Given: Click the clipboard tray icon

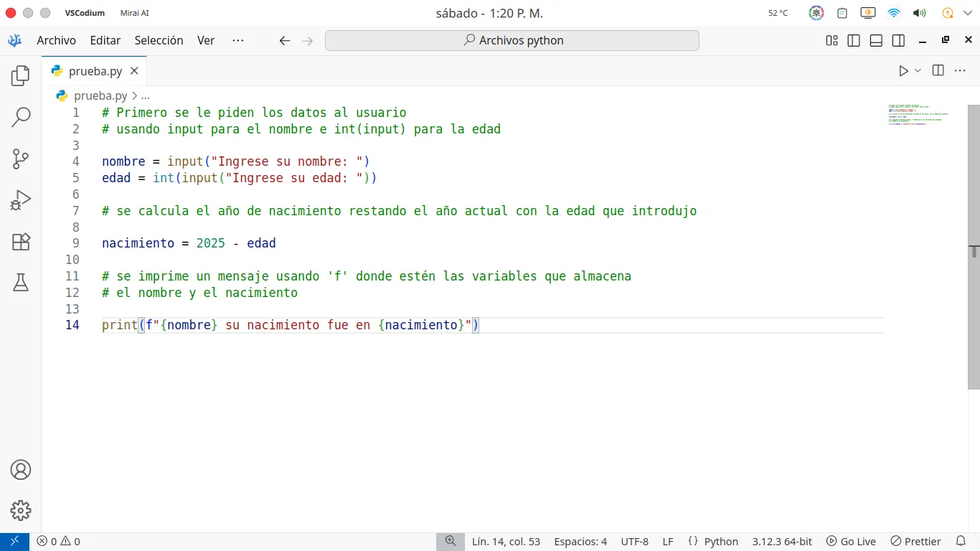Looking at the screenshot, I should (842, 13).
